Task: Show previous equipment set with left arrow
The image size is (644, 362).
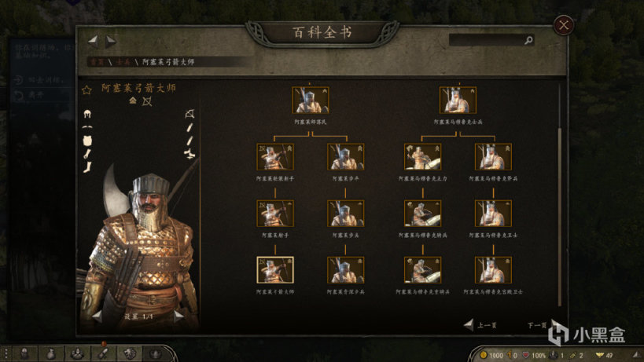Action: (x=97, y=316)
